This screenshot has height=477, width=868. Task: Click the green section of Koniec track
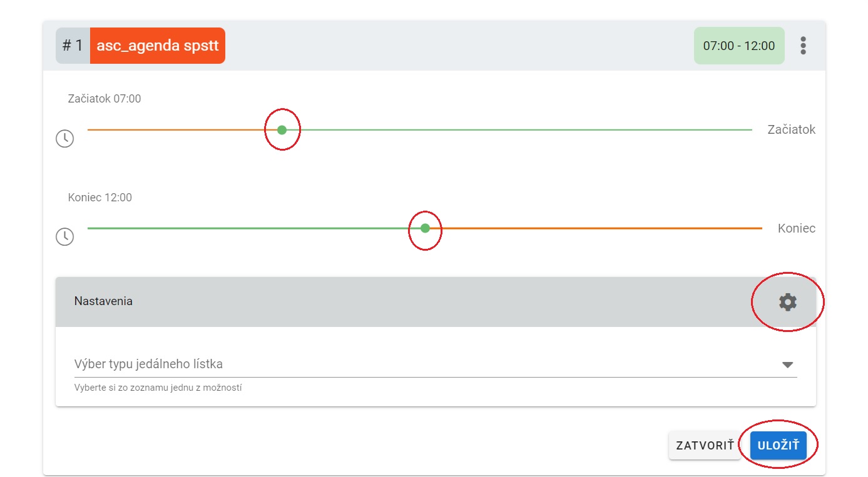click(x=250, y=228)
